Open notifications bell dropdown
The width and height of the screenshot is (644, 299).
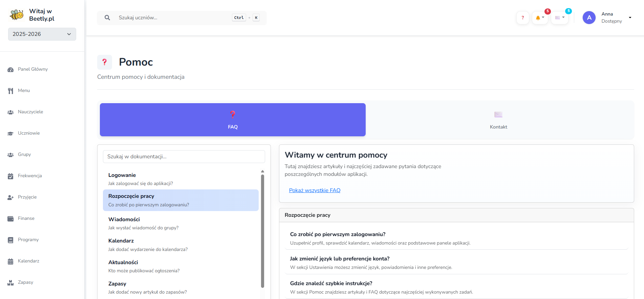540,18
